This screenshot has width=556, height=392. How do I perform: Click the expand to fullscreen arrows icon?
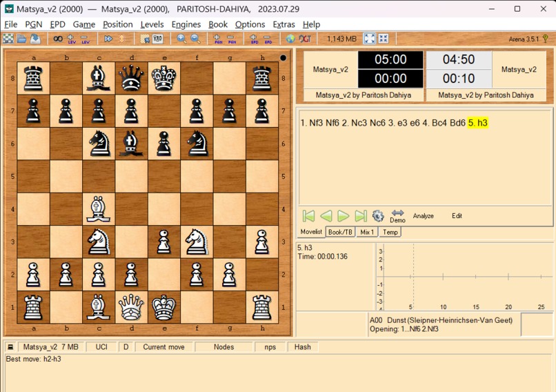(370, 39)
